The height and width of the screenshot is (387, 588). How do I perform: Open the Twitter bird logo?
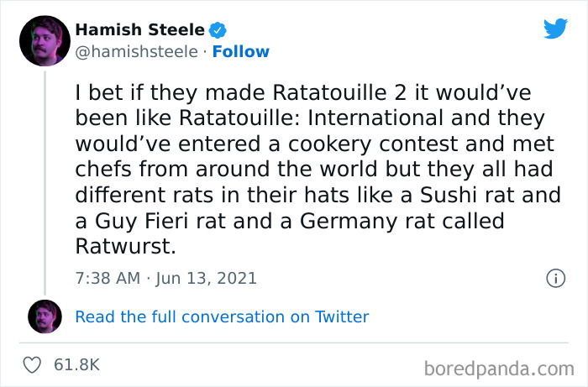coord(555,30)
